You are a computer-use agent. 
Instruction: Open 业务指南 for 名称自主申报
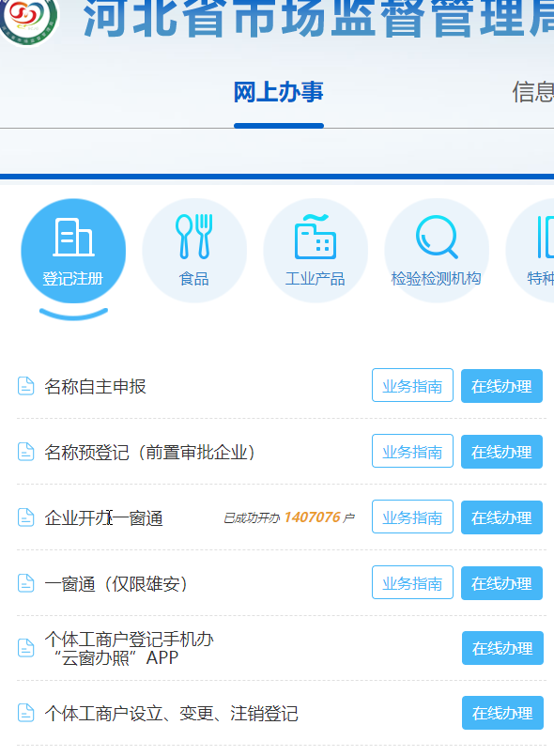[x=412, y=386]
